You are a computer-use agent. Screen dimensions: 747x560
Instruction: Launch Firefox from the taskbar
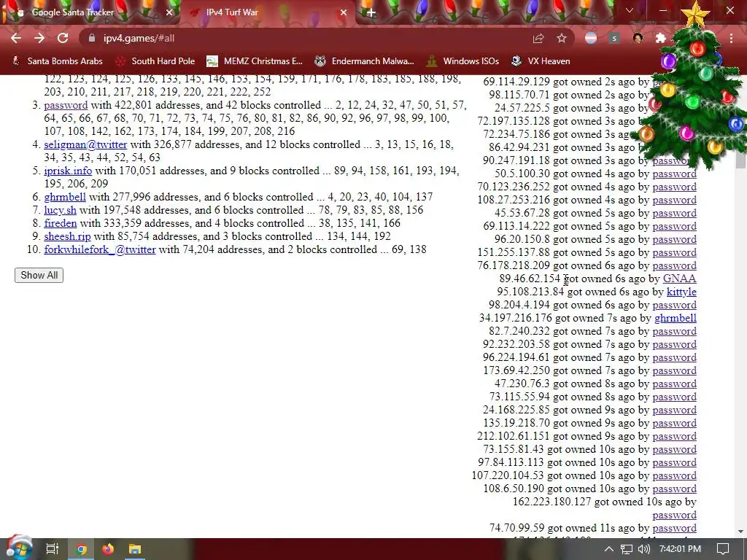tap(108, 549)
